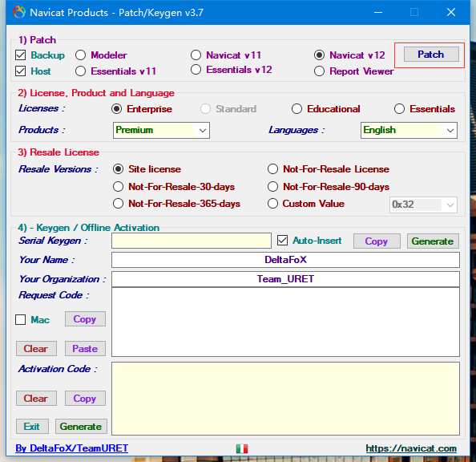Screen dimensions: 476x462
Task: Select the Modeler radio button
Action: (x=80, y=55)
